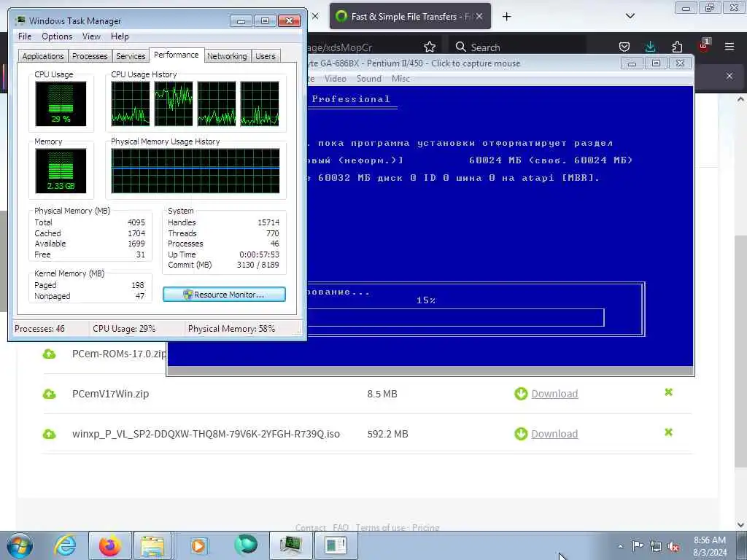The height and width of the screenshot is (560, 747).
Task: Download the winxp iso via Download link
Action: (554, 434)
